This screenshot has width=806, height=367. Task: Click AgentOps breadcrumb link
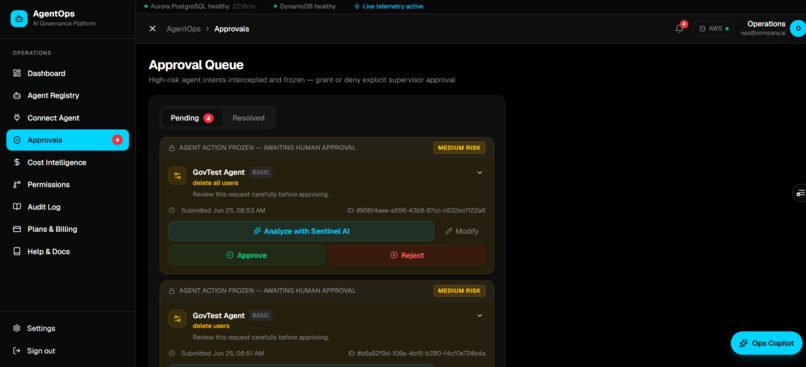tap(183, 29)
